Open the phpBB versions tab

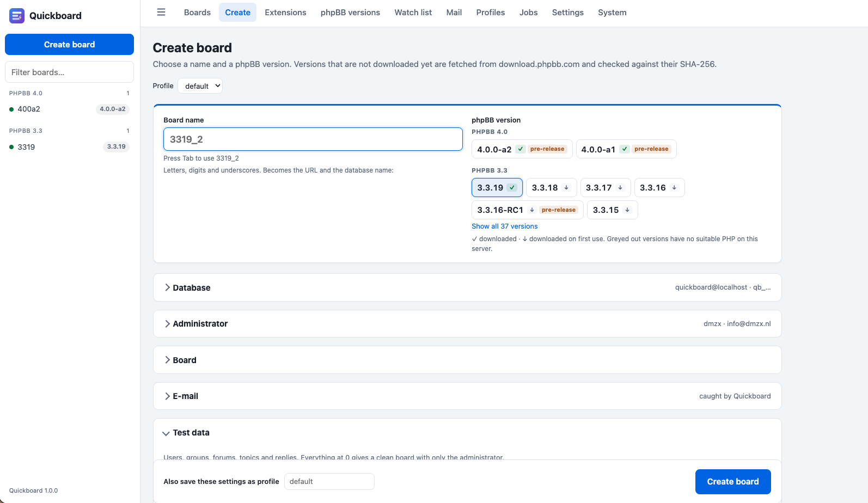click(350, 13)
